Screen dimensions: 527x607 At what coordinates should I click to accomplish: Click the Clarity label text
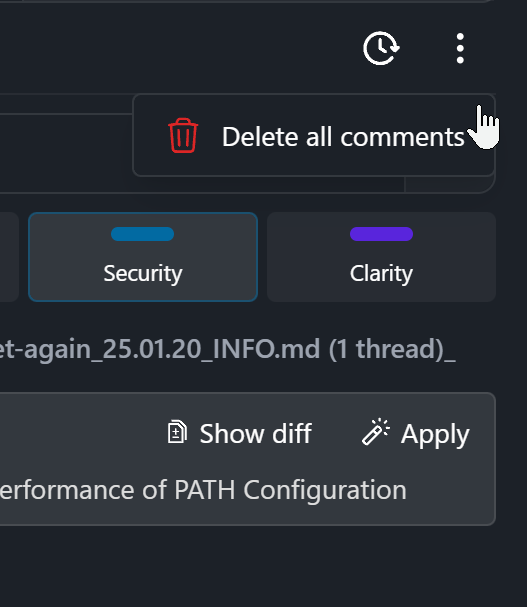pyautogui.click(x=381, y=273)
